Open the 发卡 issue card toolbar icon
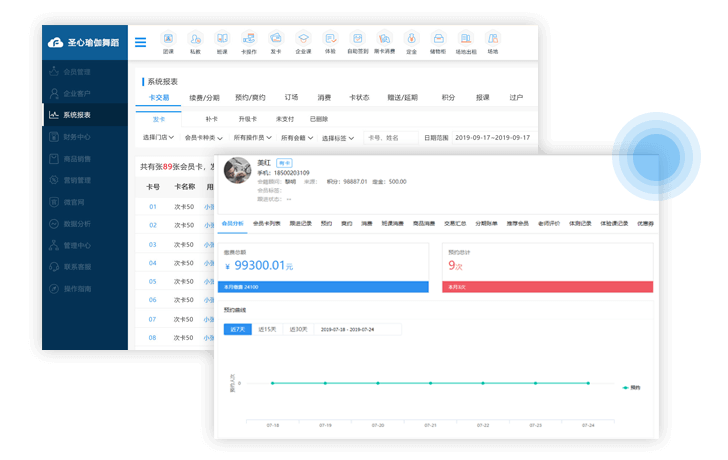The image size is (728, 460). click(x=276, y=43)
